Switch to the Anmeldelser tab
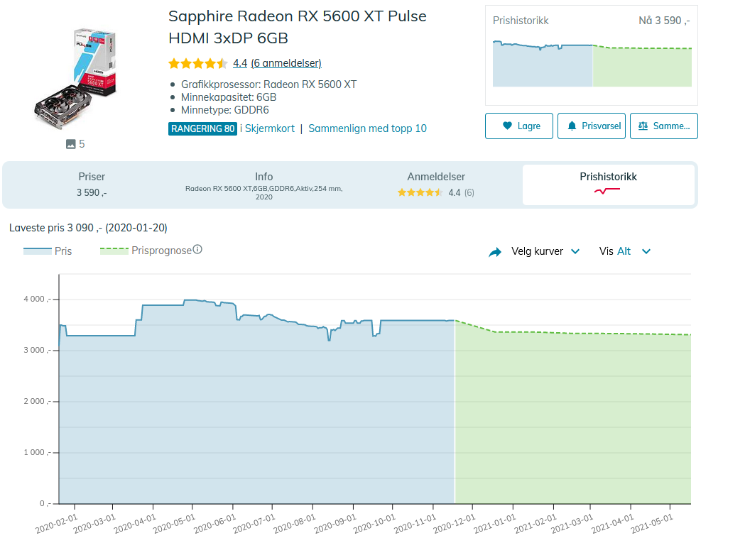The width and height of the screenshot is (745, 560). [x=435, y=185]
